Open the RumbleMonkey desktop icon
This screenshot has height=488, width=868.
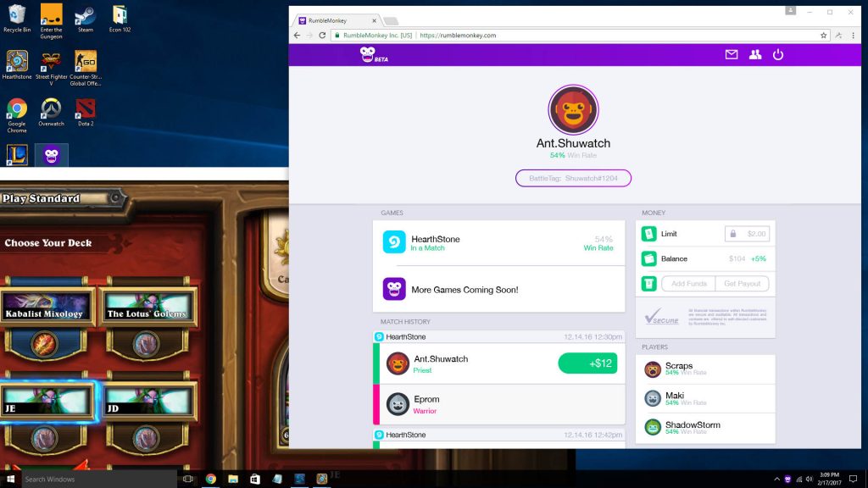click(52, 155)
